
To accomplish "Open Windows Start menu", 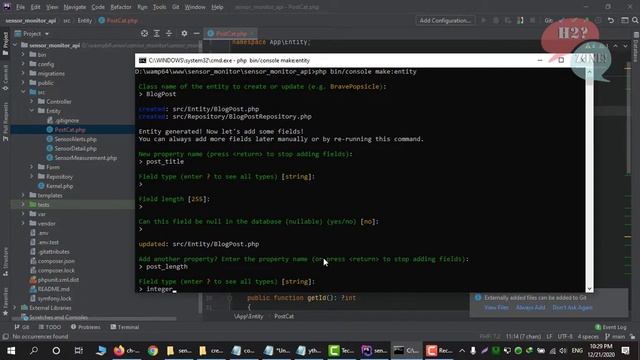I will tap(11, 351).
